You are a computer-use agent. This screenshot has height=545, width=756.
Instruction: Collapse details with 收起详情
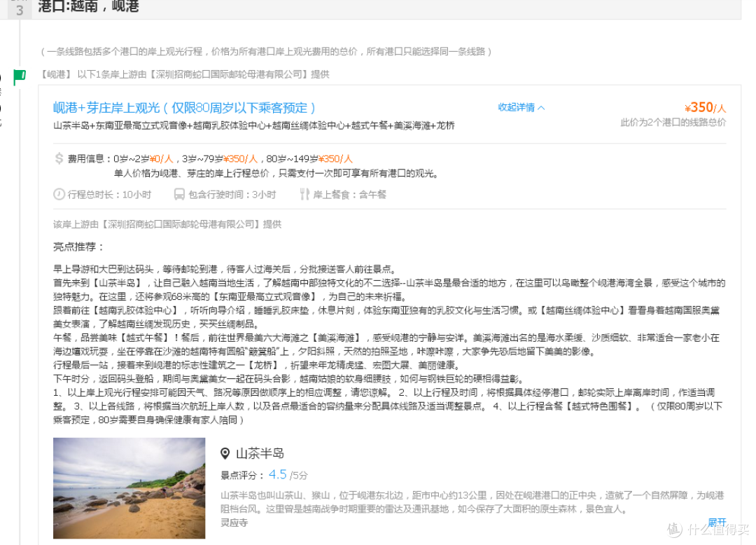coord(521,107)
